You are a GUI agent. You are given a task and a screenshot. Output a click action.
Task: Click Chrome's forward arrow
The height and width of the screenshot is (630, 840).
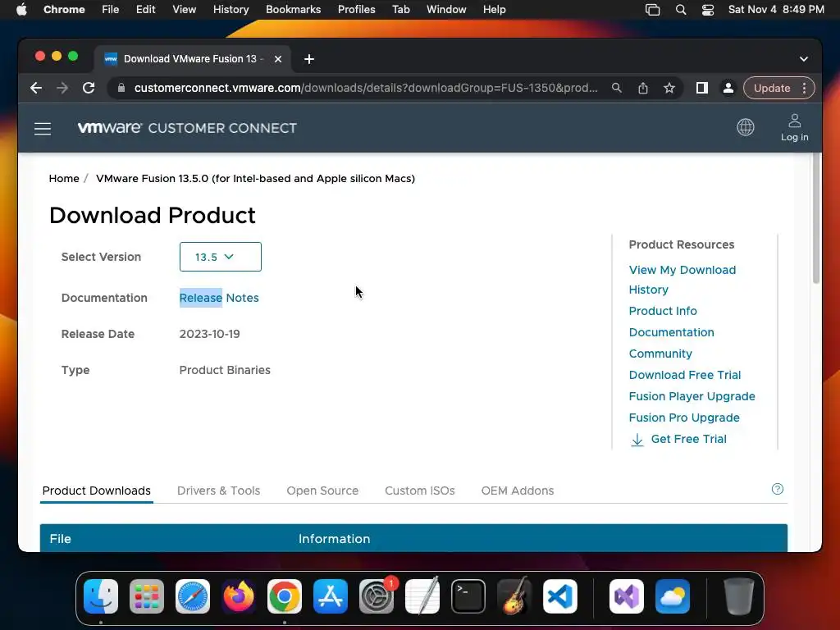click(62, 88)
